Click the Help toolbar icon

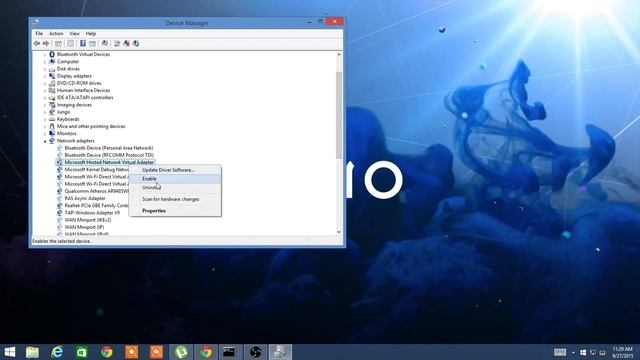pos(83,43)
